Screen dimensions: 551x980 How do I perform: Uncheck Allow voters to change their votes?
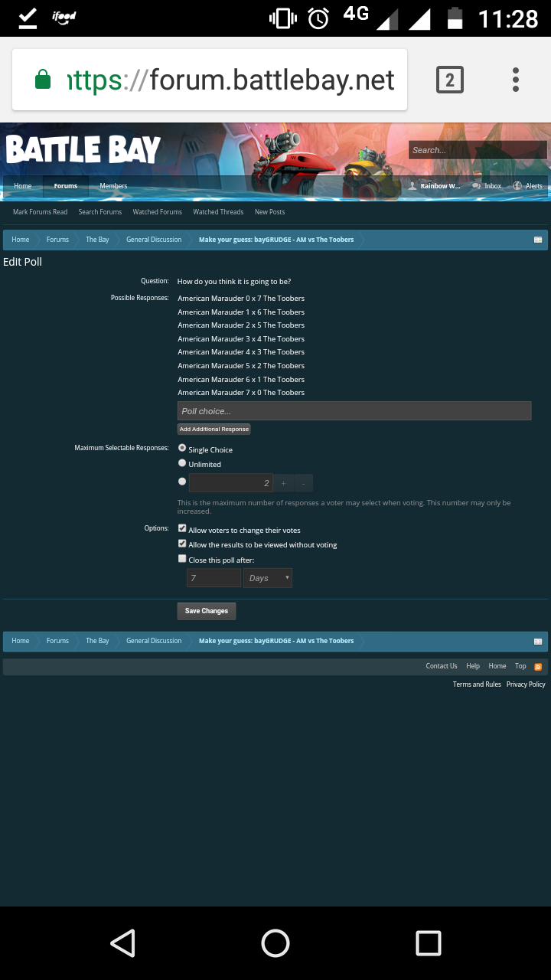point(182,528)
